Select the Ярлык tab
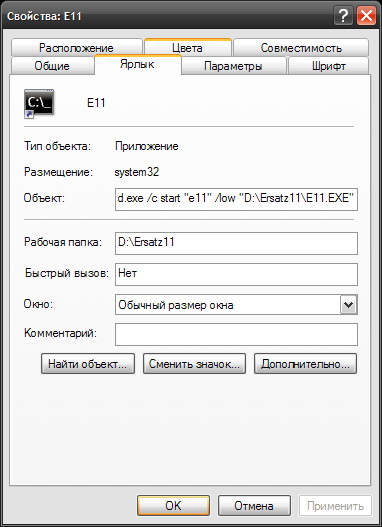 click(x=137, y=65)
